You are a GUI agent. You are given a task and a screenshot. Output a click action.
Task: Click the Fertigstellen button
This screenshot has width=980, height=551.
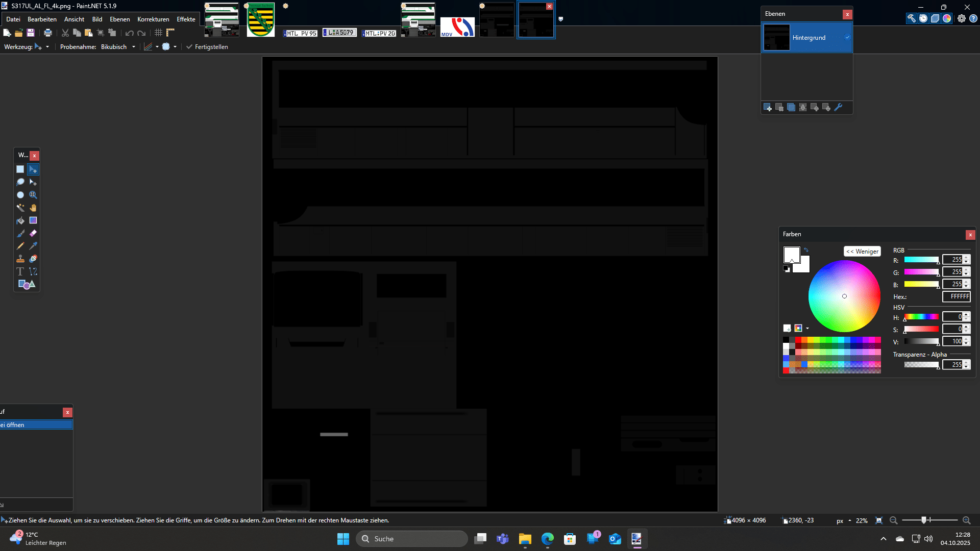(x=207, y=47)
